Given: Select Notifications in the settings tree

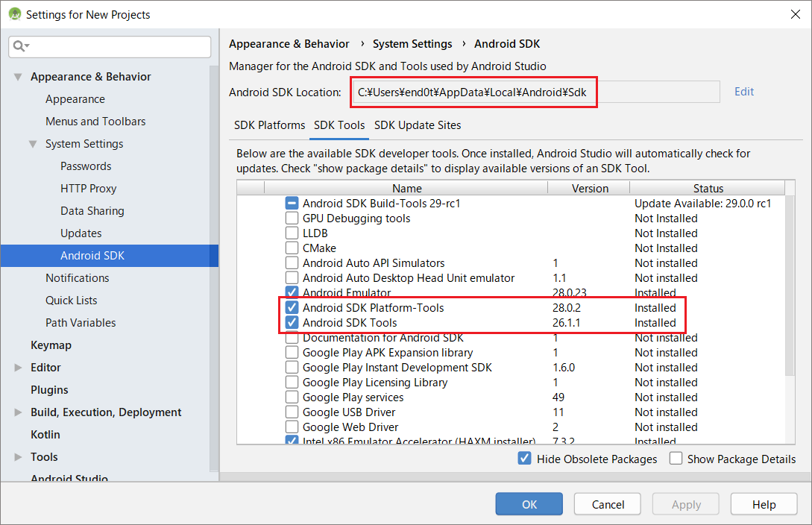Looking at the screenshot, I should tap(78, 277).
